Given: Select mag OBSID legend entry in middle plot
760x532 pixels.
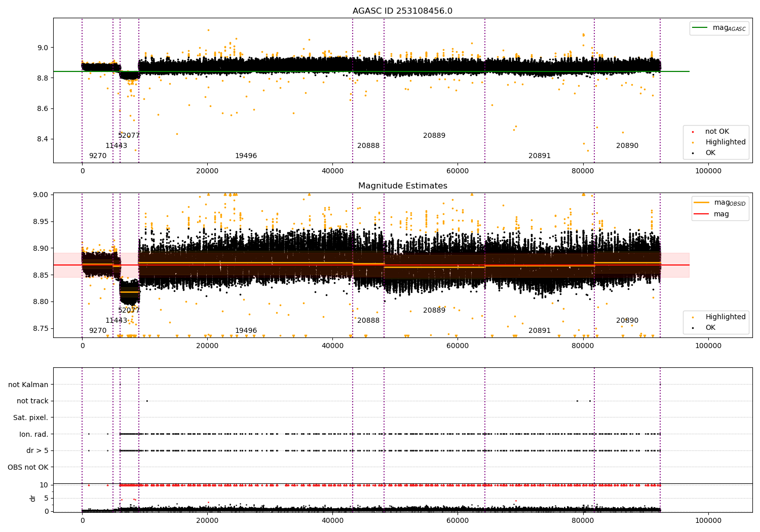Looking at the screenshot, I should tap(720, 203).
